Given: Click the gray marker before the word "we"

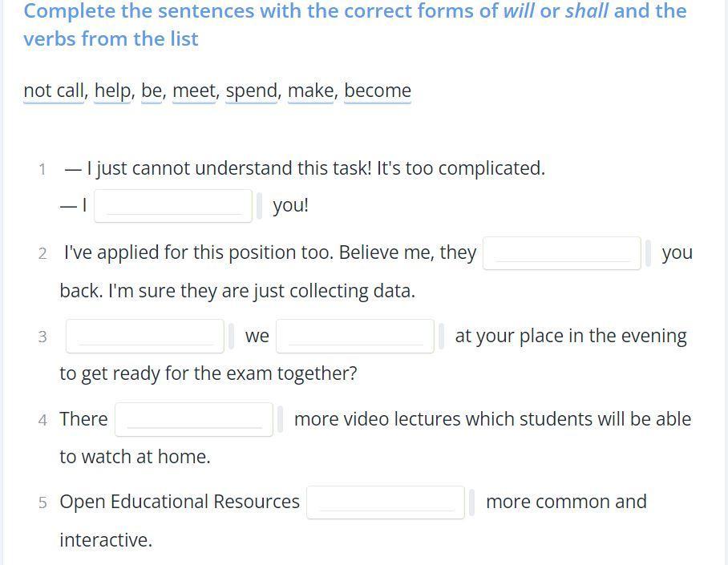Looking at the screenshot, I should (x=231, y=337).
